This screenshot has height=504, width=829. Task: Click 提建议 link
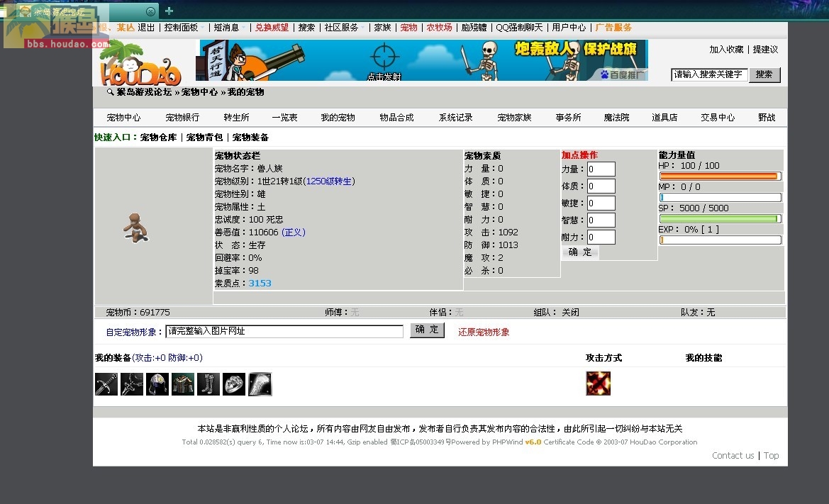766,49
